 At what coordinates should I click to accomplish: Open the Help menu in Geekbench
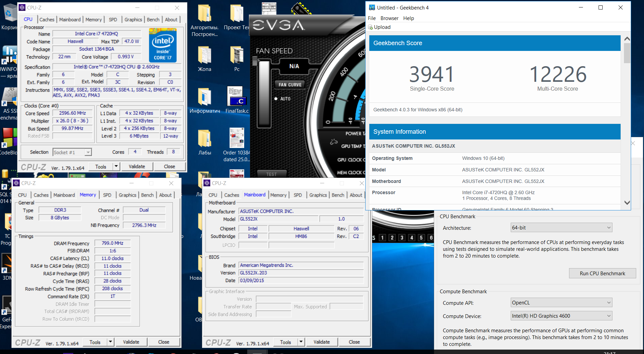point(408,18)
